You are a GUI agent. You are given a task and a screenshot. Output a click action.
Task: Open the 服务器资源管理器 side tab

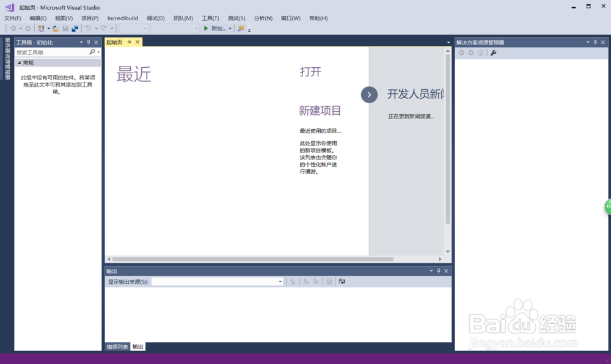[x=7, y=59]
